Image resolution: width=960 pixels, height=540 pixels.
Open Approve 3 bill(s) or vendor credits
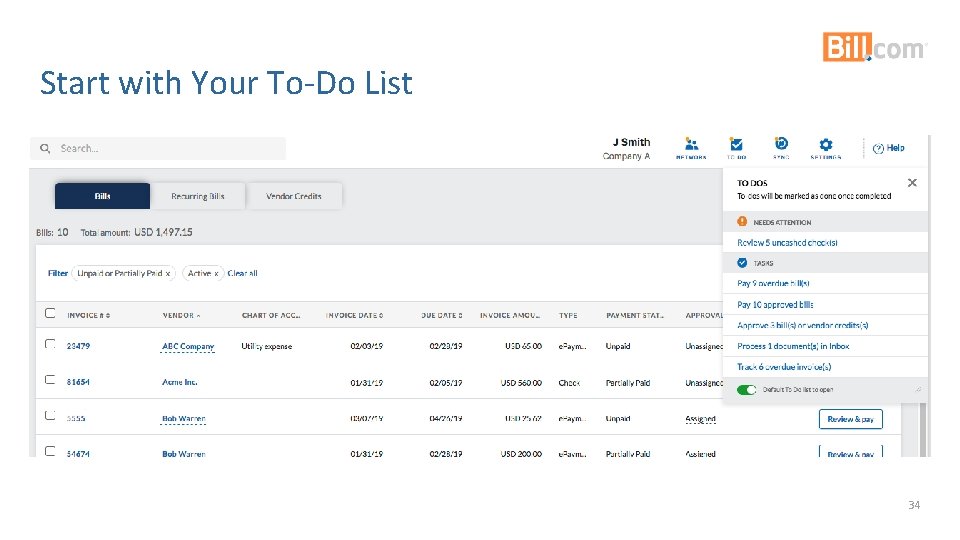click(803, 325)
